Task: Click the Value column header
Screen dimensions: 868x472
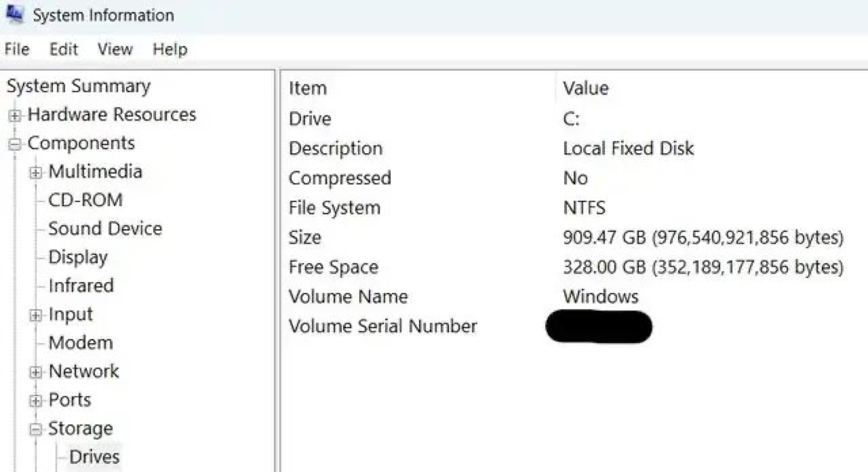Action: 585,89
